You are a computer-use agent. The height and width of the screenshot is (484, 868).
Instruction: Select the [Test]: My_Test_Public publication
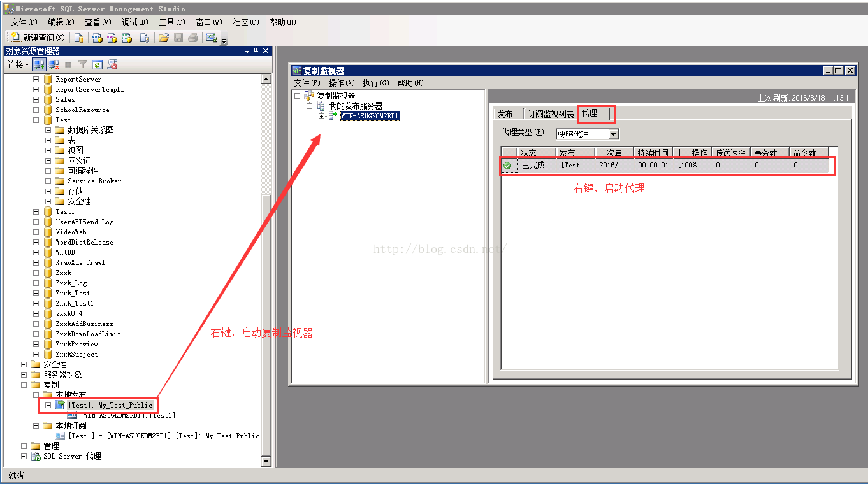tap(110, 405)
